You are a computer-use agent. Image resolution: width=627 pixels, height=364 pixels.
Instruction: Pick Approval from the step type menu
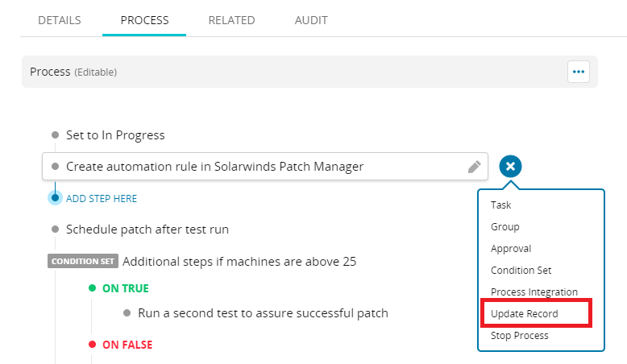pyautogui.click(x=511, y=249)
